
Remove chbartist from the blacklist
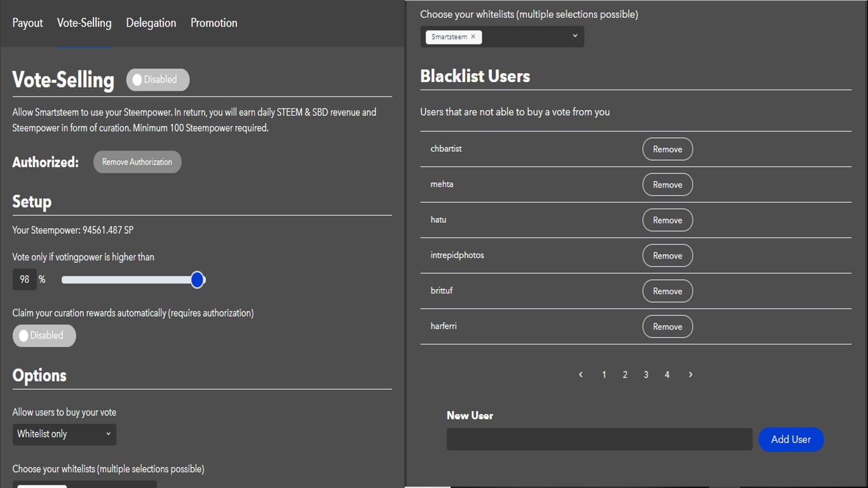[x=668, y=149]
